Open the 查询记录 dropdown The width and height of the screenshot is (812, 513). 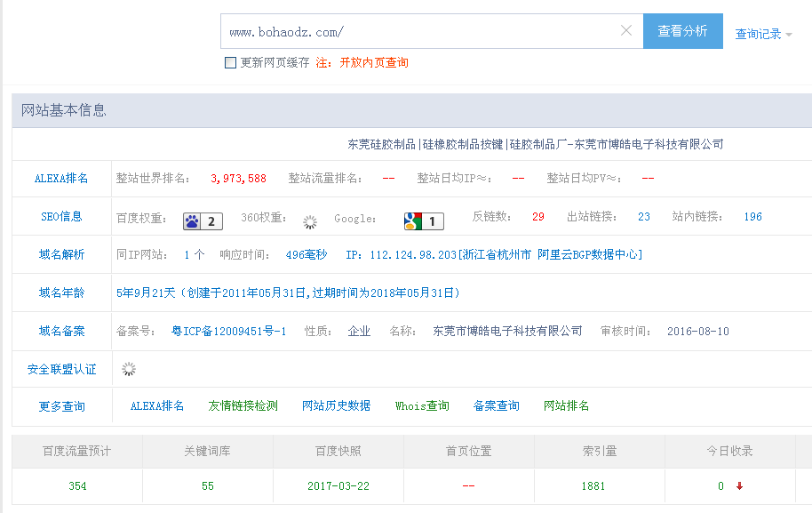click(763, 35)
